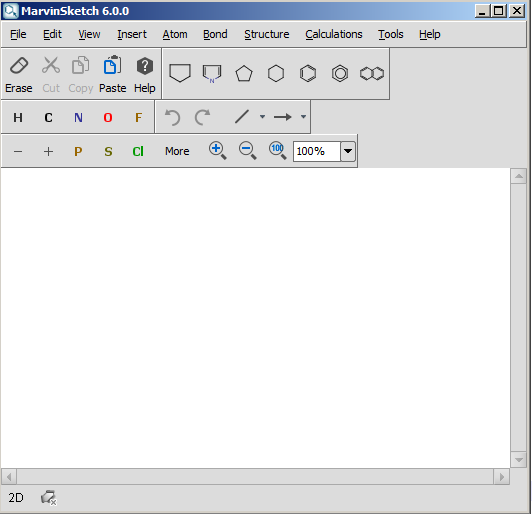
Task: Toggle the 2D mode indicator in status bar
Action: click(x=16, y=498)
